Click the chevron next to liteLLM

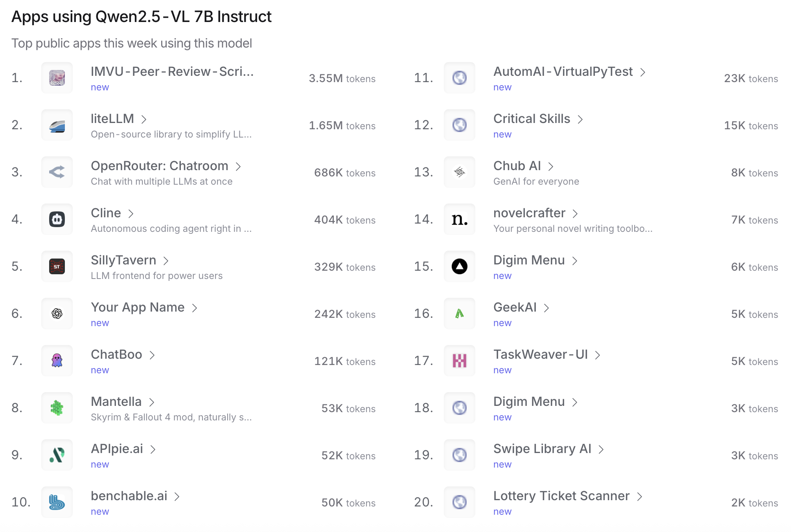tap(144, 119)
